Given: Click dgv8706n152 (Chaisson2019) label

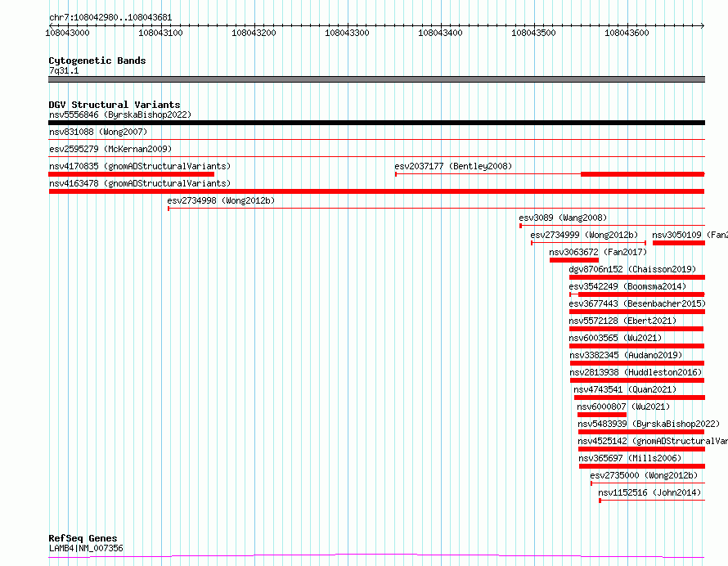Looking at the screenshot, I should tap(632, 269).
